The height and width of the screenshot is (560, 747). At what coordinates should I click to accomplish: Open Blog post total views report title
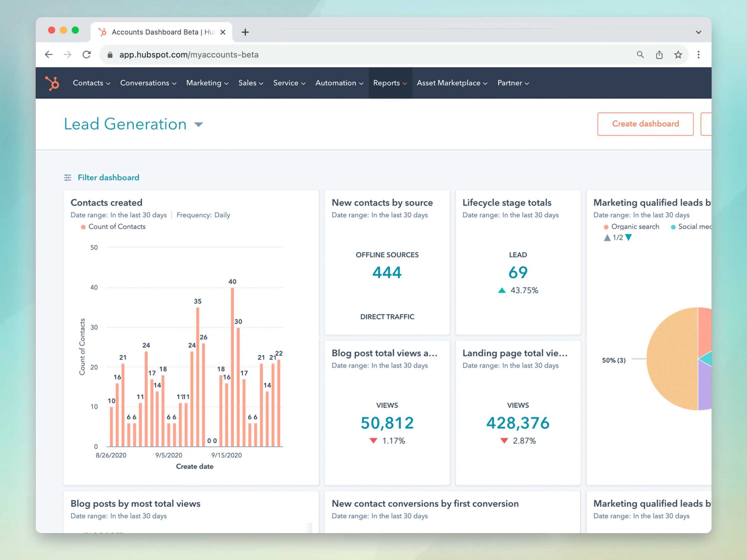pos(384,353)
